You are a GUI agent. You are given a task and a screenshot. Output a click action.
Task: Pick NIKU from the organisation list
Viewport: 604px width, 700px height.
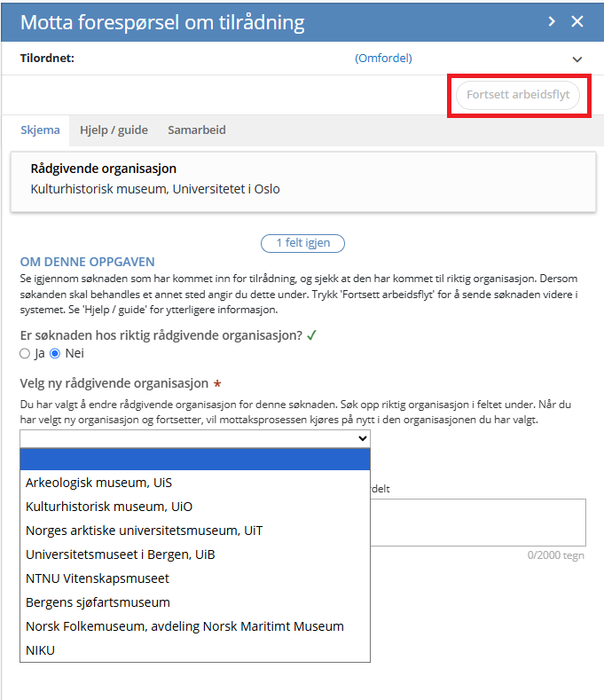pos(40,650)
